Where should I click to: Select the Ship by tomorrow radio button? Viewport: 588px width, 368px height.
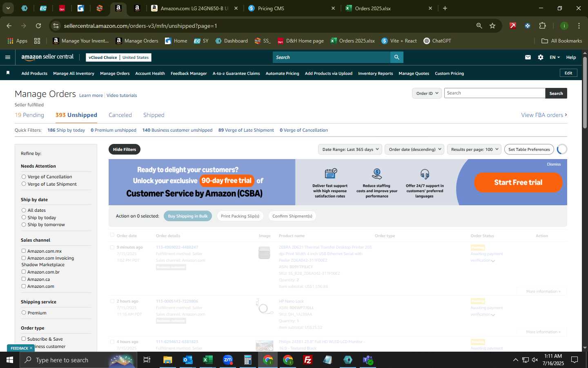coord(24,224)
